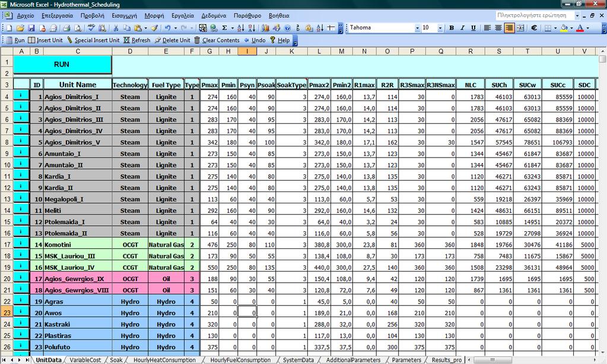Toggle underline formatting
Screen dimensions: 607x364
coord(473,28)
